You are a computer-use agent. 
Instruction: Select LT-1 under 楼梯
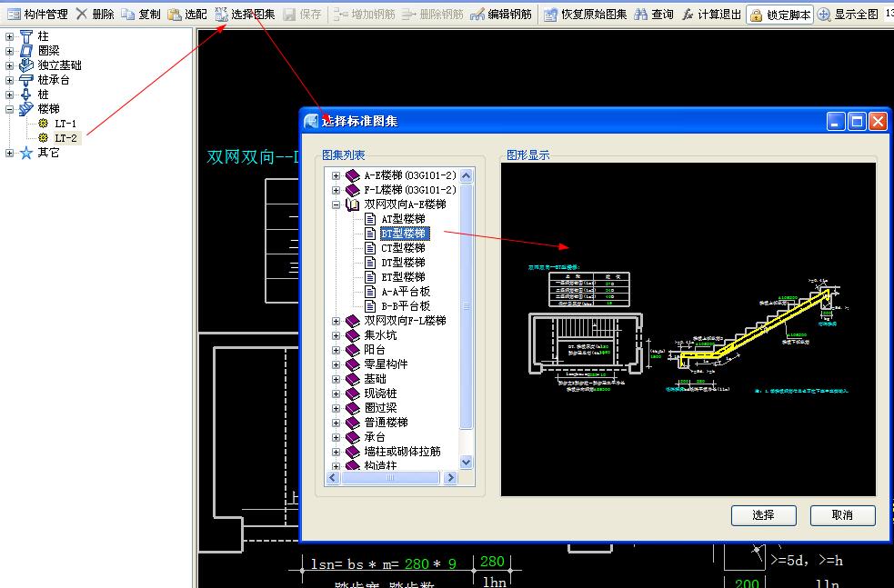click(65, 124)
